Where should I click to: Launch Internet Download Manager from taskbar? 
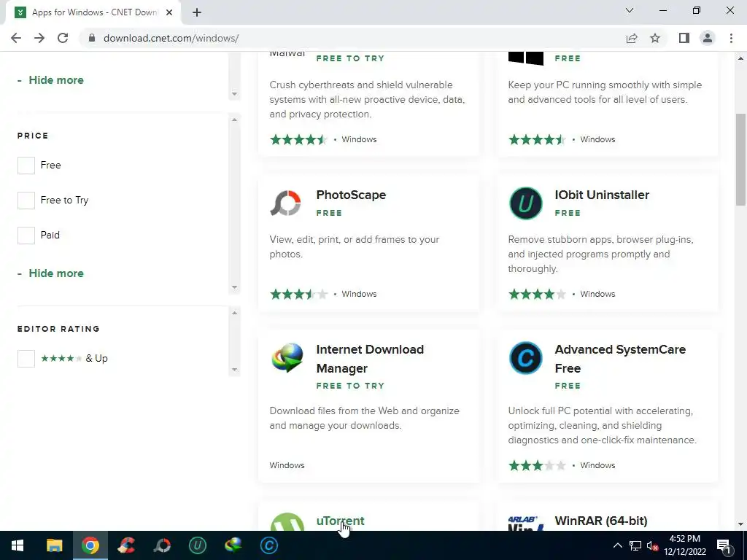233,545
